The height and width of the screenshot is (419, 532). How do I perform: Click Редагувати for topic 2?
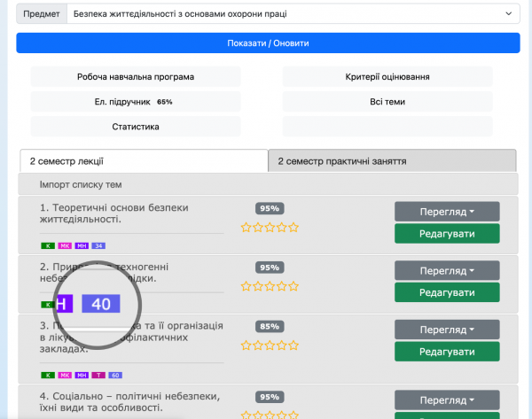click(447, 292)
